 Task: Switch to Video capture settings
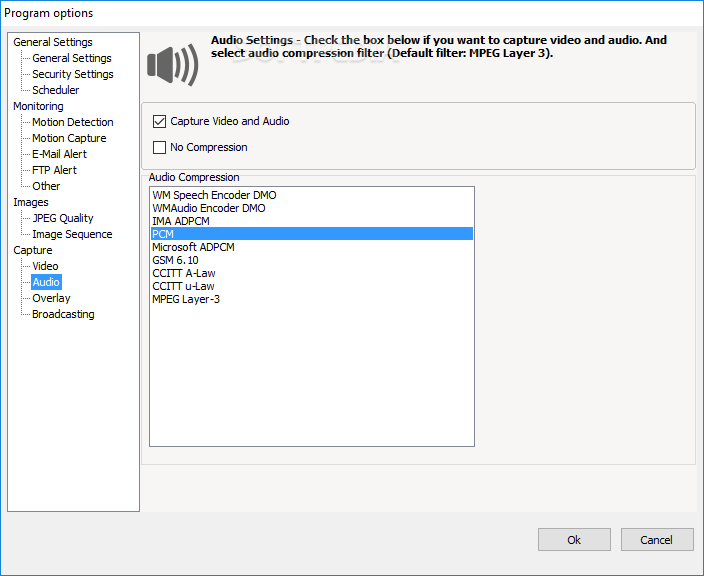click(x=45, y=266)
